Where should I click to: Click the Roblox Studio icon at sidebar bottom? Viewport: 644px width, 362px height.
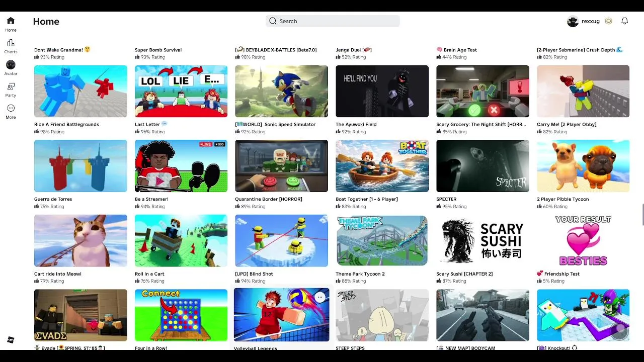tap(11, 340)
